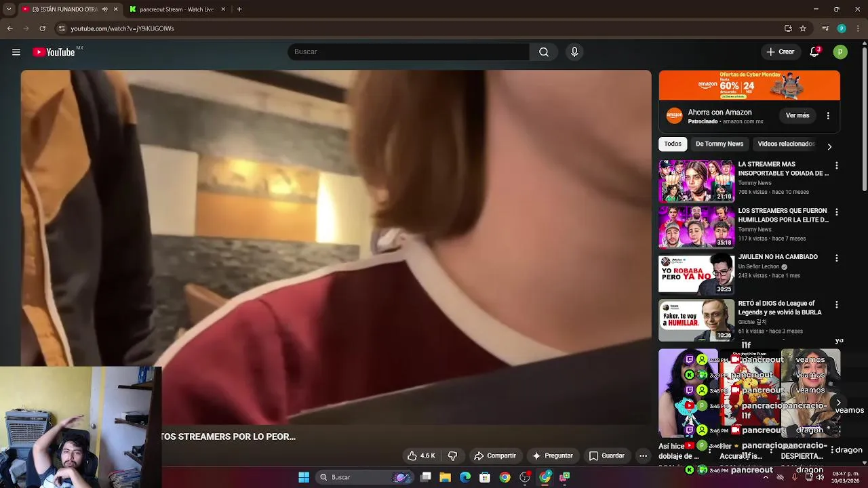Image resolution: width=868 pixels, height=488 pixels.
Task: Click the Crear button
Action: (781, 52)
